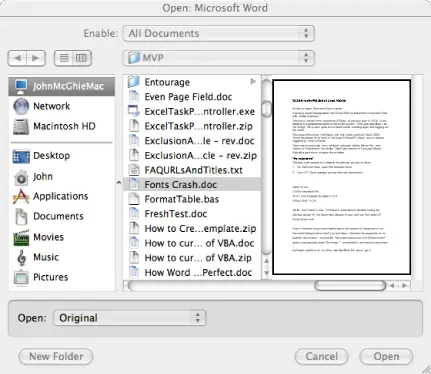The height and width of the screenshot is (374, 431).
Task: Click the Music note icon
Action: pos(21,257)
